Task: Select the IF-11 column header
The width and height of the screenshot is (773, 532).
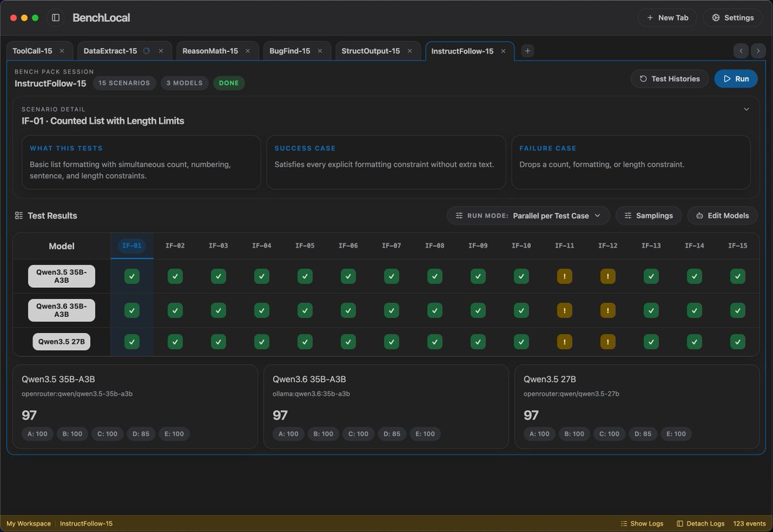Action: click(564, 245)
